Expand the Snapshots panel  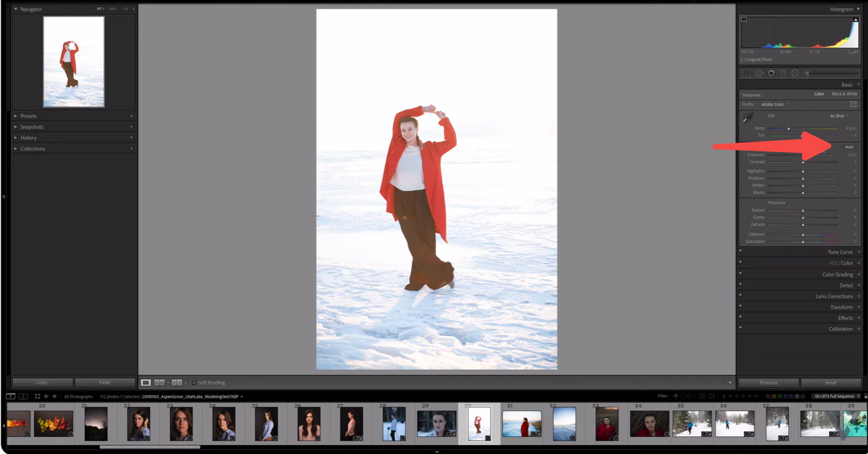tap(16, 127)
